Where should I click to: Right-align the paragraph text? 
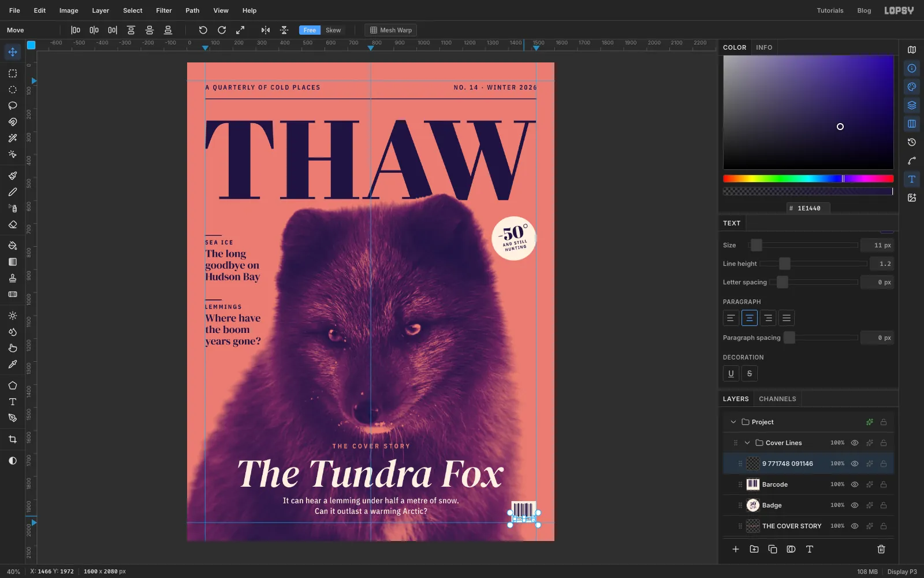[768, 318]
